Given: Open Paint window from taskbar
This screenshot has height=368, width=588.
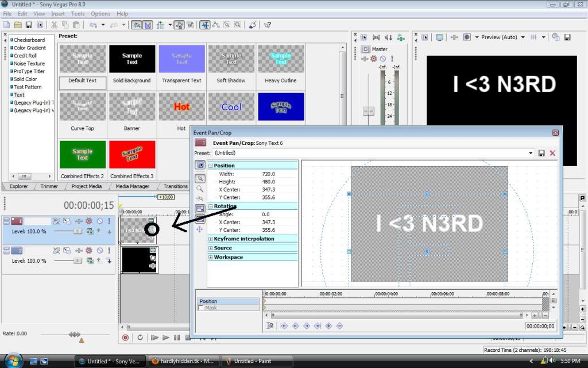Looking at the screenshot, I should point(257,361).
